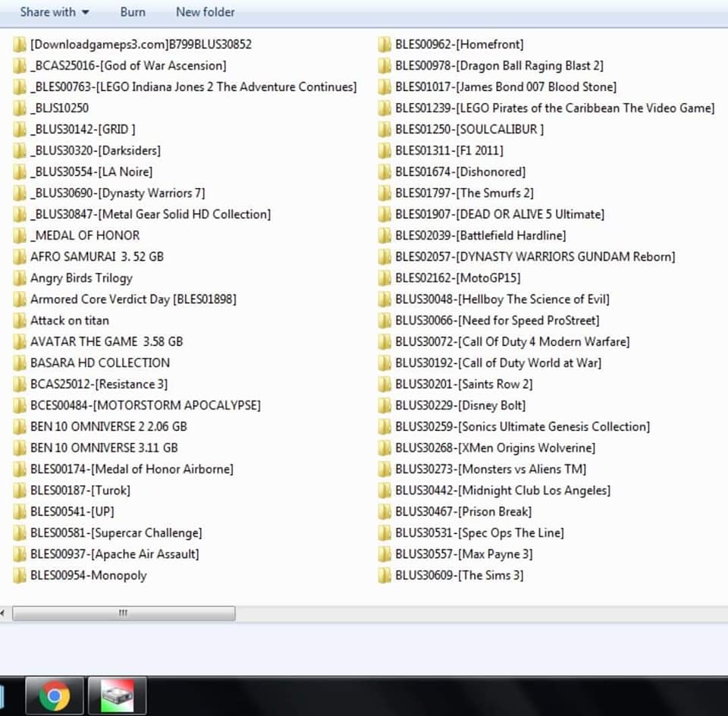Screen dimensions: 728x716
Task: Select MOTORSTORM APOCALYPSE folder name
Action: tap(146, 405)
